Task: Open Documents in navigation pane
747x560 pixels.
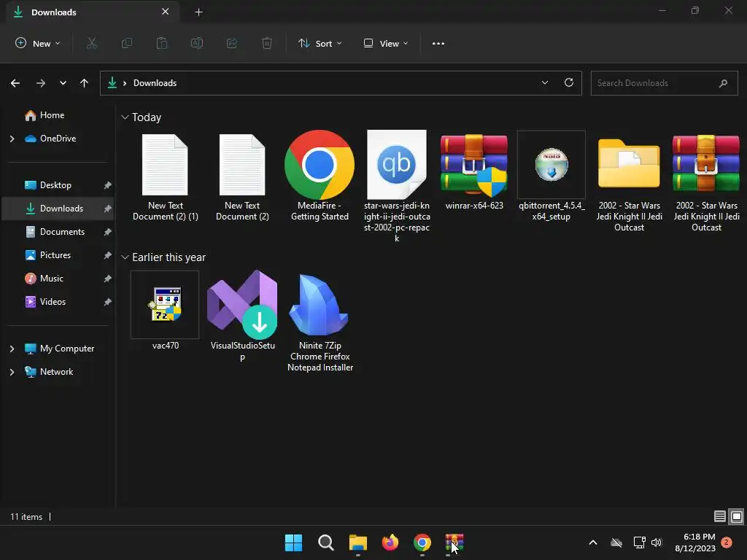Action: click(63, 232)
